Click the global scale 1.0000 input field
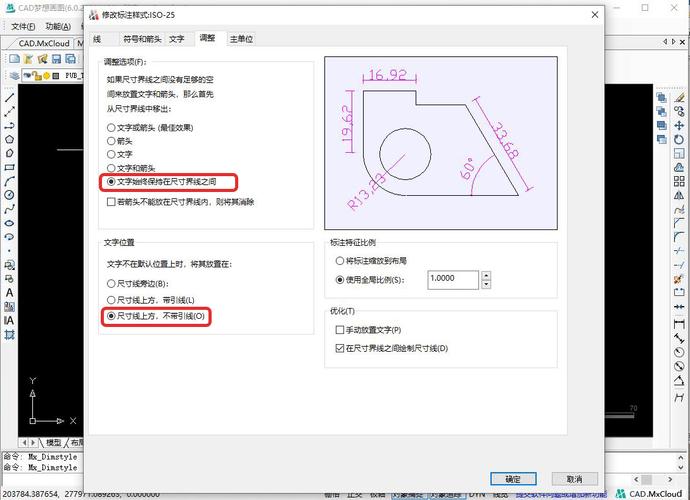The image size is (690, 500). tap(453, 280)
